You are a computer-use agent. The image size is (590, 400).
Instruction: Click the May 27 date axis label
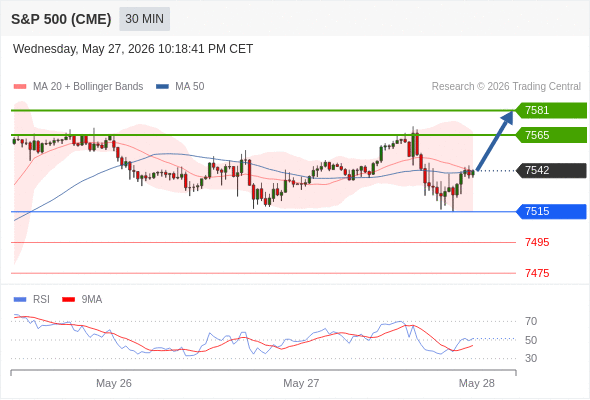point(301,383)
